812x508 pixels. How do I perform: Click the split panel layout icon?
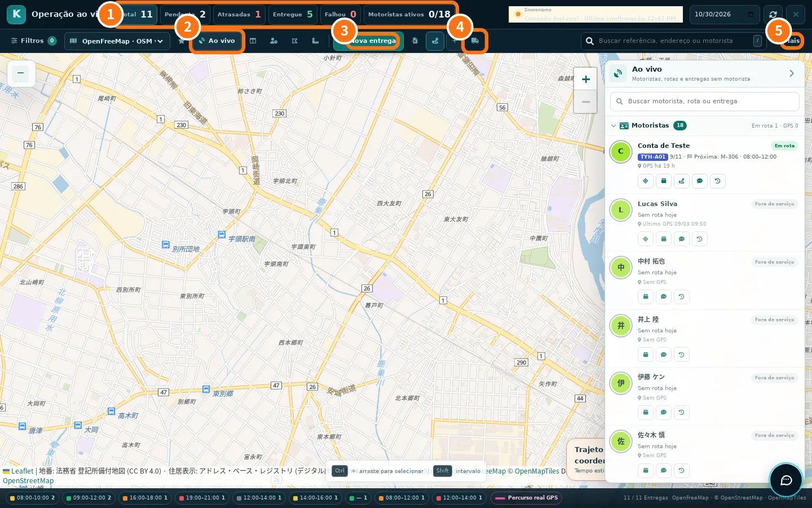pyautogui.click(x=253, y=41)
